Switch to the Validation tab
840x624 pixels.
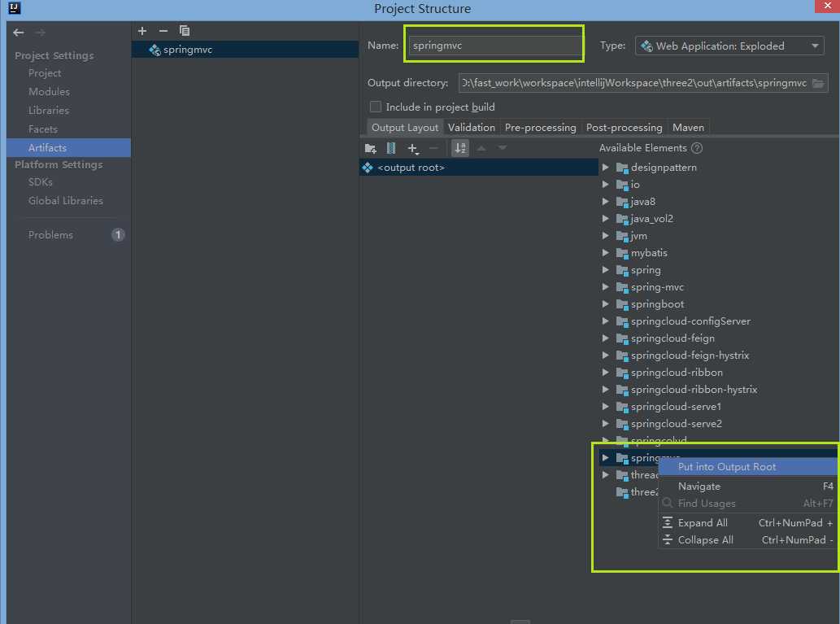(471, 128)
